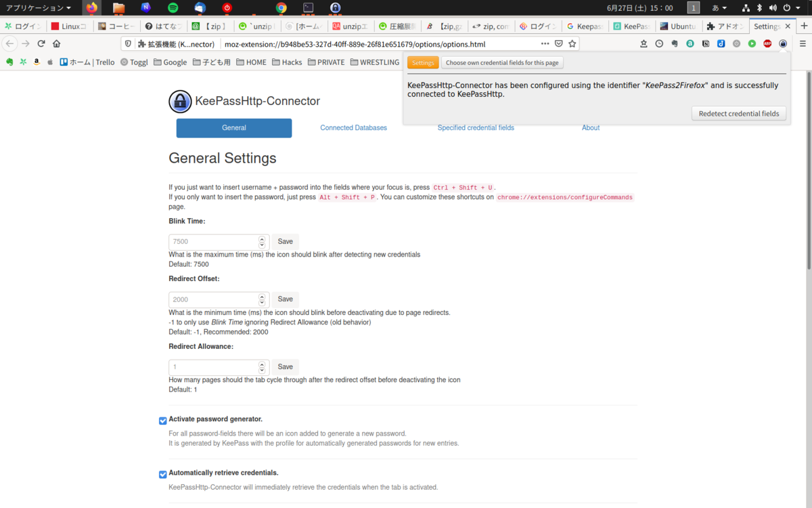
Task: Save the Blink Time value
Action: click(286, 242)
